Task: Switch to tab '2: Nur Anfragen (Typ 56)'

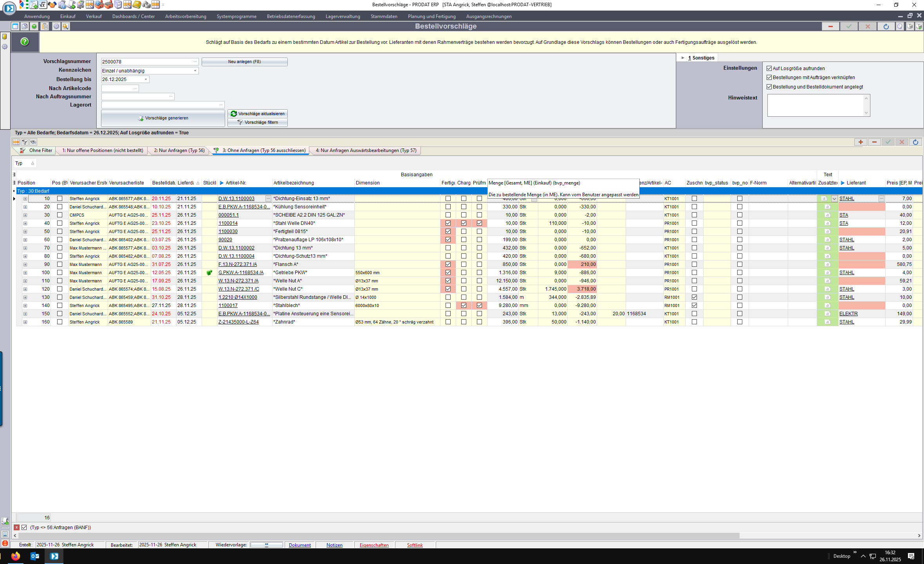Action: [179, 150]
